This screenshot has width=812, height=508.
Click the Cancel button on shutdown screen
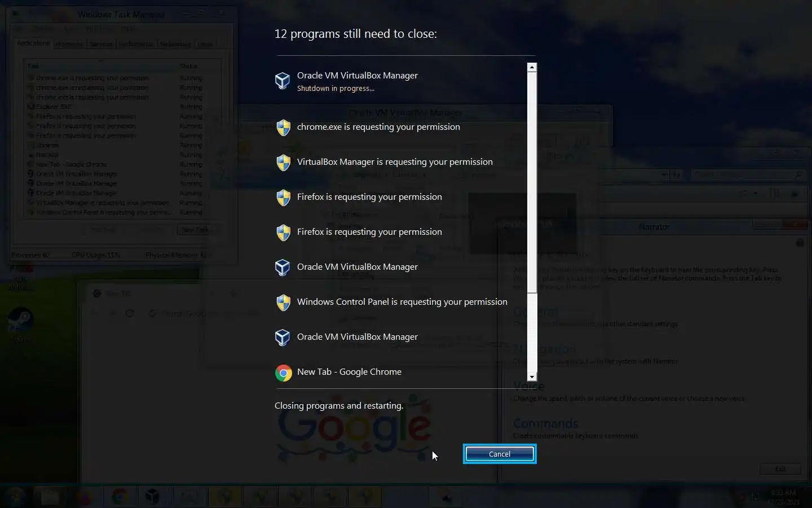pyautogui.click(x=500, y=454)
